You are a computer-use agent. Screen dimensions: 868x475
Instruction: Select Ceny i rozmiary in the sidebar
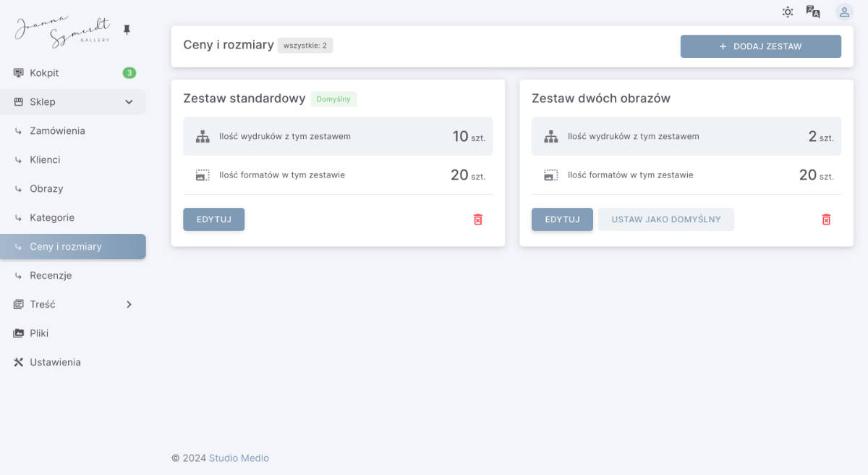(x=73, y=247)
